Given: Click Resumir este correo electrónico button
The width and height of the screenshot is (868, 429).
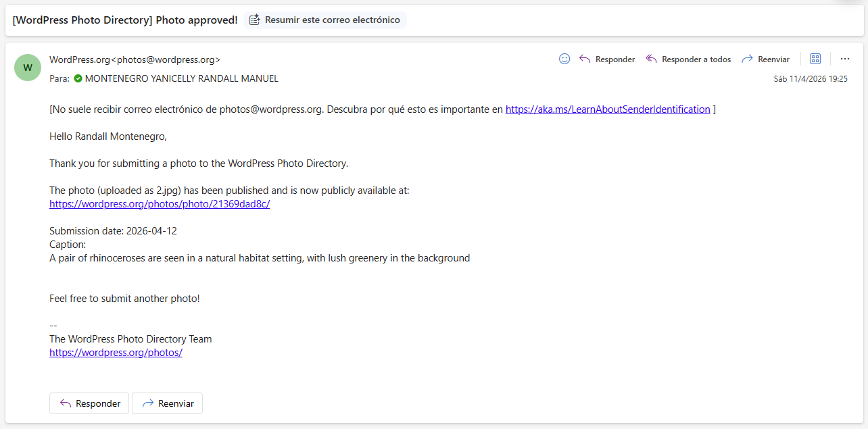Looking at the screenshot, I should (x=325, y=20).
